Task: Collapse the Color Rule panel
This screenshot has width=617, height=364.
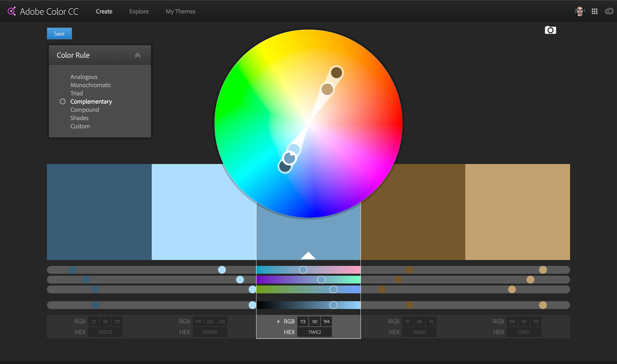Action: point(138,54)
